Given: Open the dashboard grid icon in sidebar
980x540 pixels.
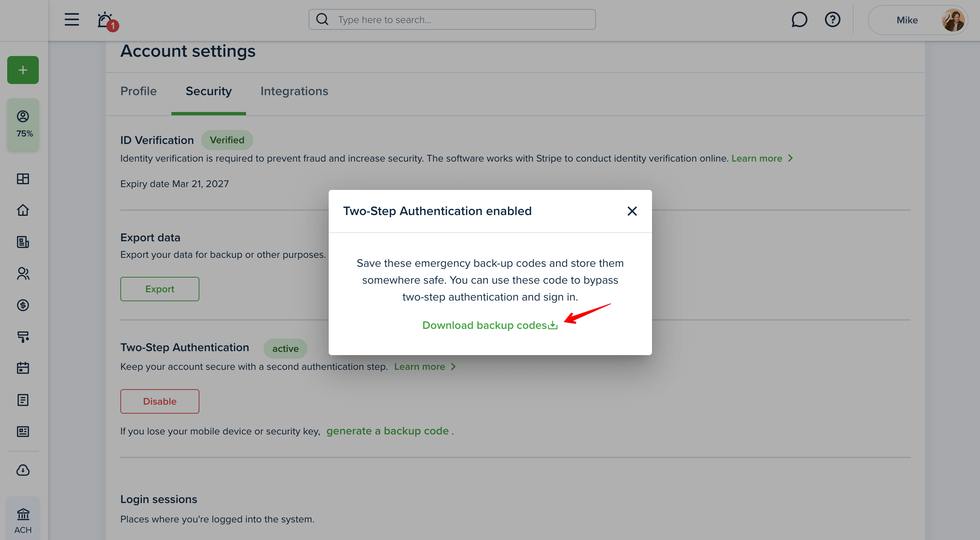Looking at the screenshot, I should coord(23,179).
